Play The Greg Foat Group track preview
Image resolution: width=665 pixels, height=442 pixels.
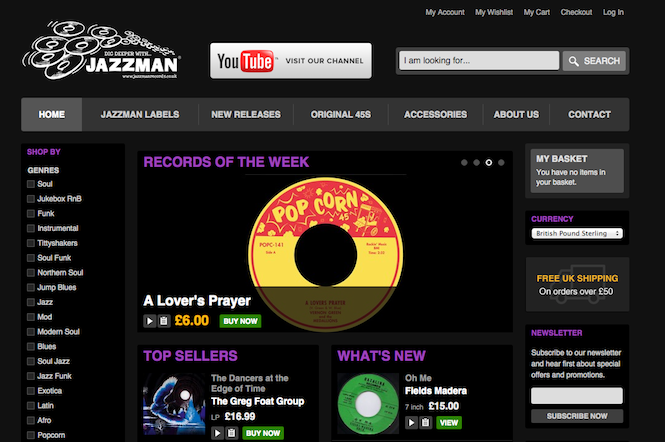[x=217, y=433]
